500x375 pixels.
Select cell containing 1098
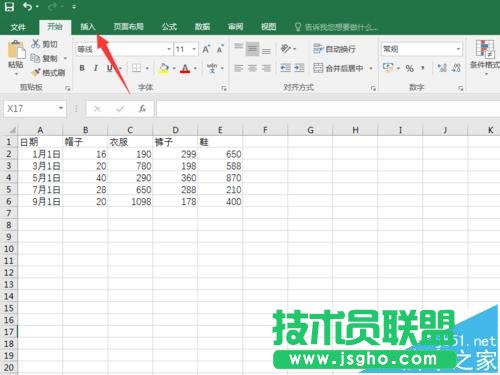130,201
